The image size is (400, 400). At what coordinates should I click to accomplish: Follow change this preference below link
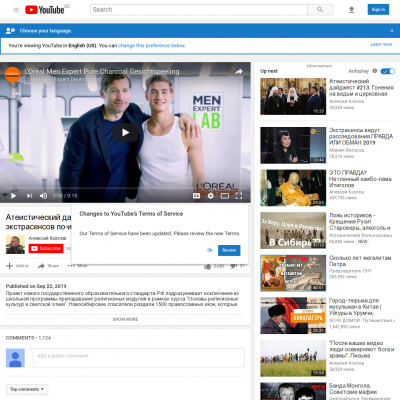tap(152, 46)
